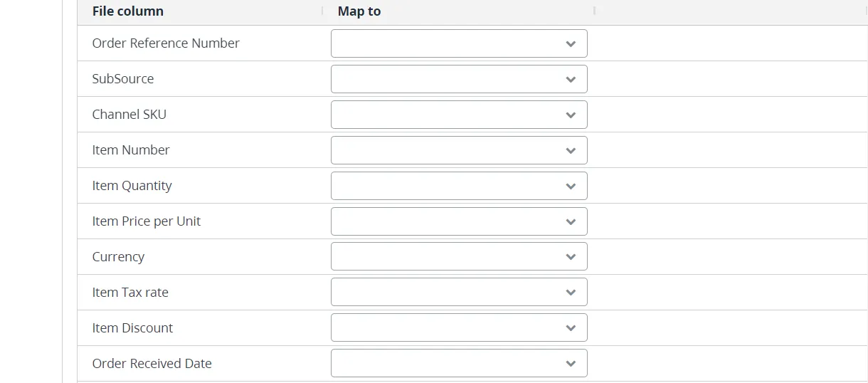Click the chevron arrow in Channel SKU row
Viewport: 868px width, 383px height.
[571, 115]
